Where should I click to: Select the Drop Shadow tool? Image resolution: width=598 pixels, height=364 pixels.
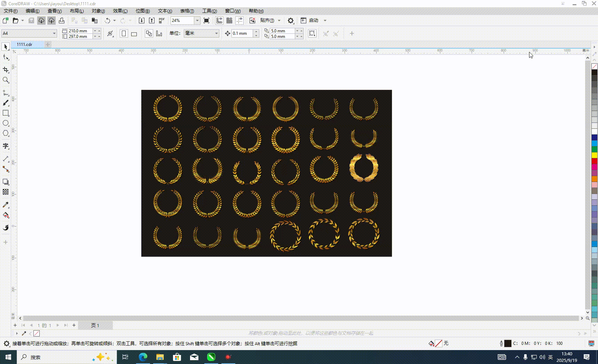click(x=6, y=182)
